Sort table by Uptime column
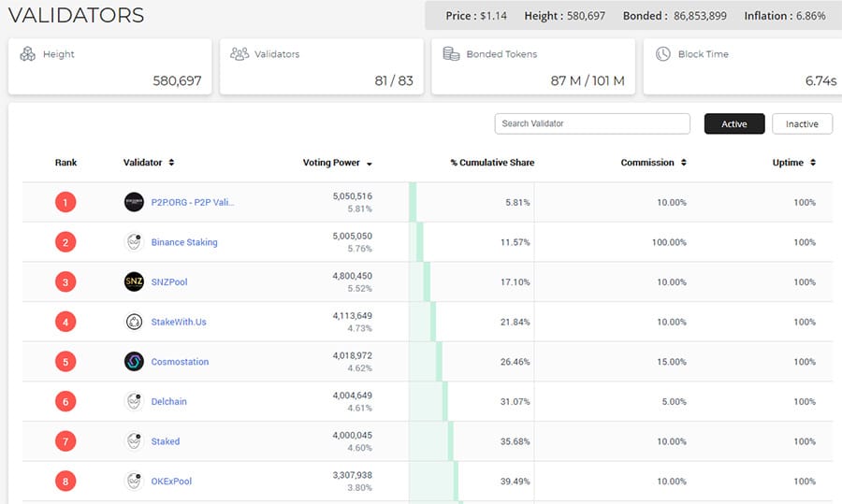 [793, 163]
